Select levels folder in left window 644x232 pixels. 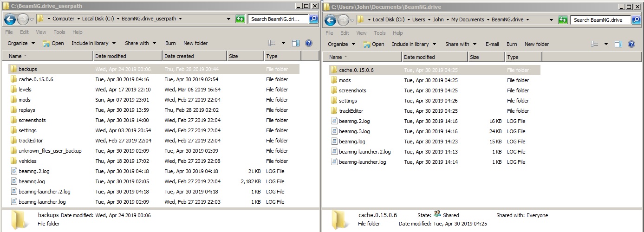tap(25, 90)
